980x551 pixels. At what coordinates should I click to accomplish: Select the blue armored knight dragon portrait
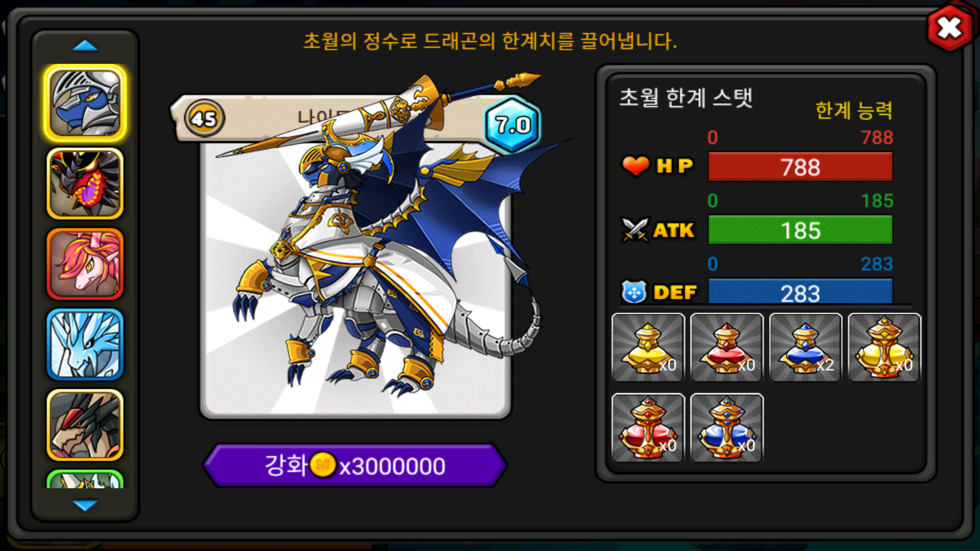85,104
